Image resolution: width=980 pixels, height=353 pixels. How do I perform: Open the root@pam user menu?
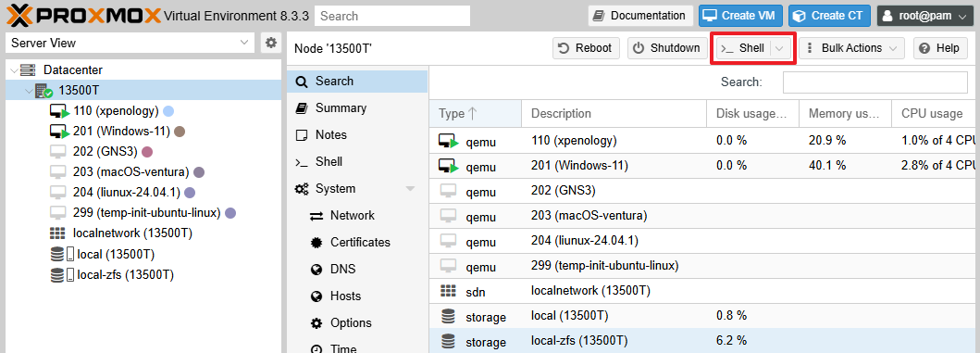(924, 16)
